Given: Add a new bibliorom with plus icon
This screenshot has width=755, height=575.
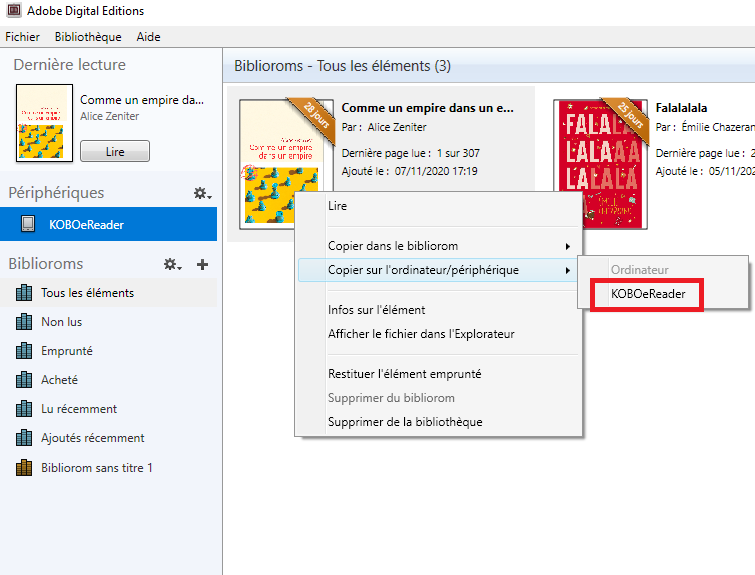Looking at the screenshot, I should tap(202, 264).
